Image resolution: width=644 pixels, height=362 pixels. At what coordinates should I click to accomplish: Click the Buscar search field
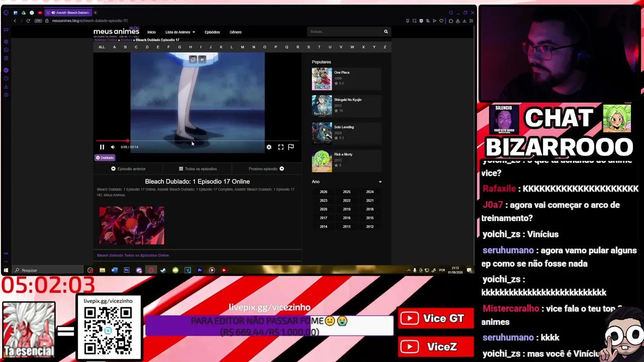pyautogui.click(x=345, y=32)
